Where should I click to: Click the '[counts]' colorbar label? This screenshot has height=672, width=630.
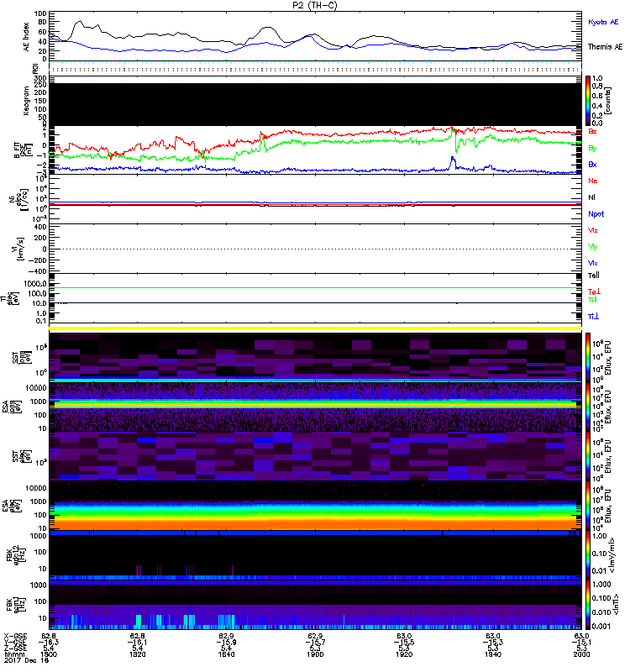pos(608,101)
